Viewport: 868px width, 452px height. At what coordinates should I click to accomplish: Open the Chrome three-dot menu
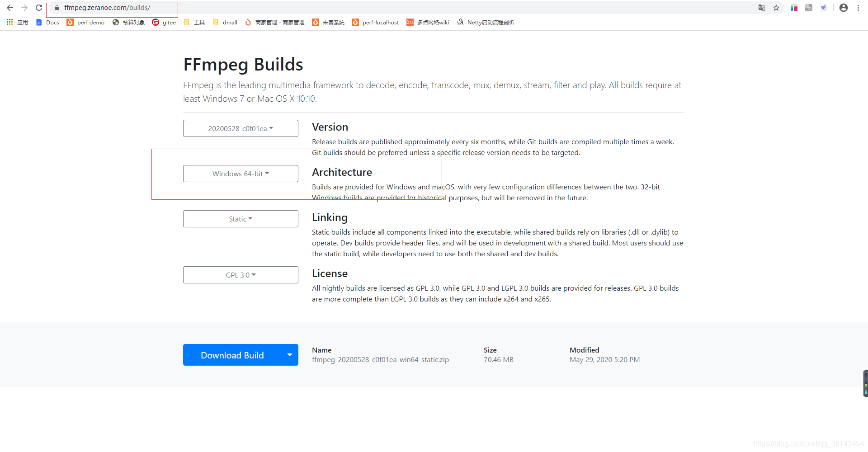tap(858, 8)
